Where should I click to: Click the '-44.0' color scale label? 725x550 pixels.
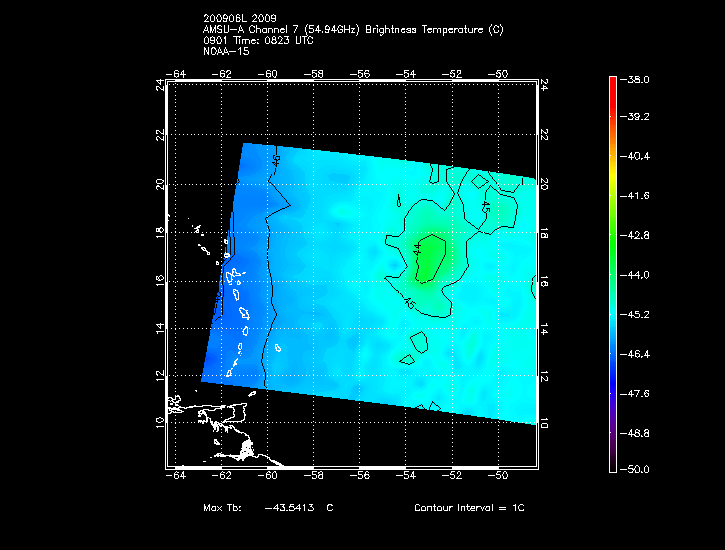point(634,275)
